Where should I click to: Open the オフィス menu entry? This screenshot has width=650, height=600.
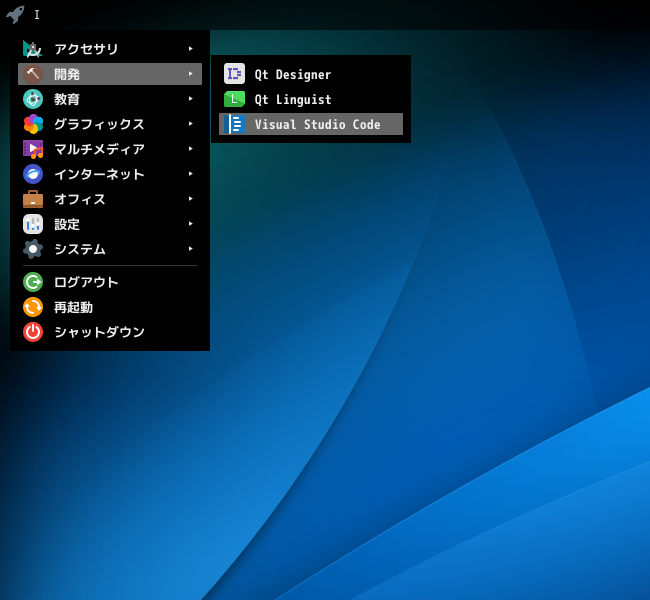[x=110, y=199]
